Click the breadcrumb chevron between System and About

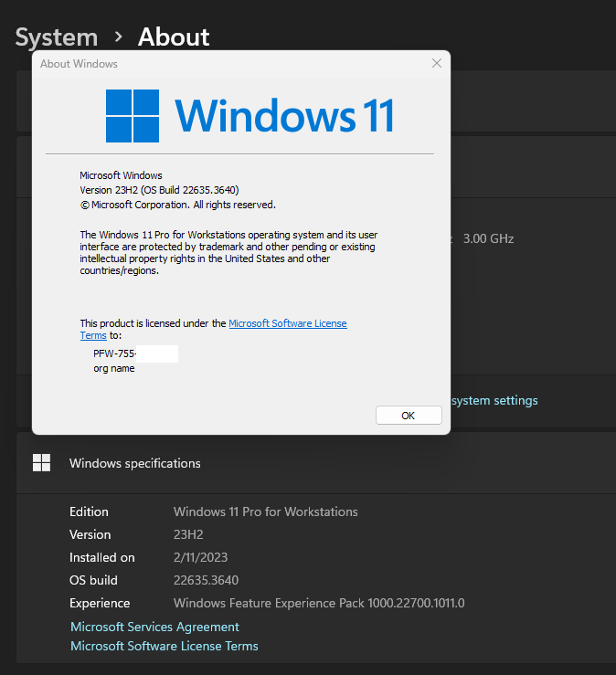[119, 37]
